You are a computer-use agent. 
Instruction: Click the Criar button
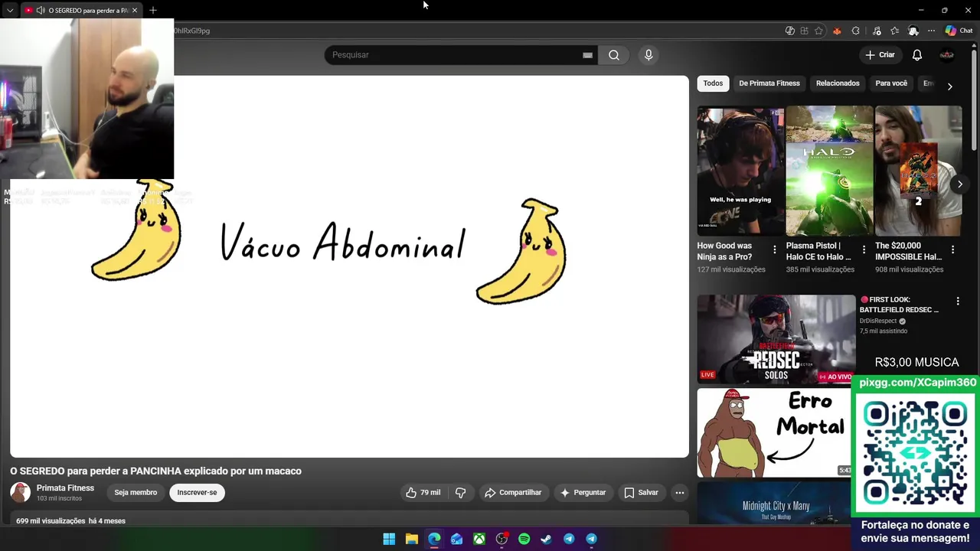(880, 55)
